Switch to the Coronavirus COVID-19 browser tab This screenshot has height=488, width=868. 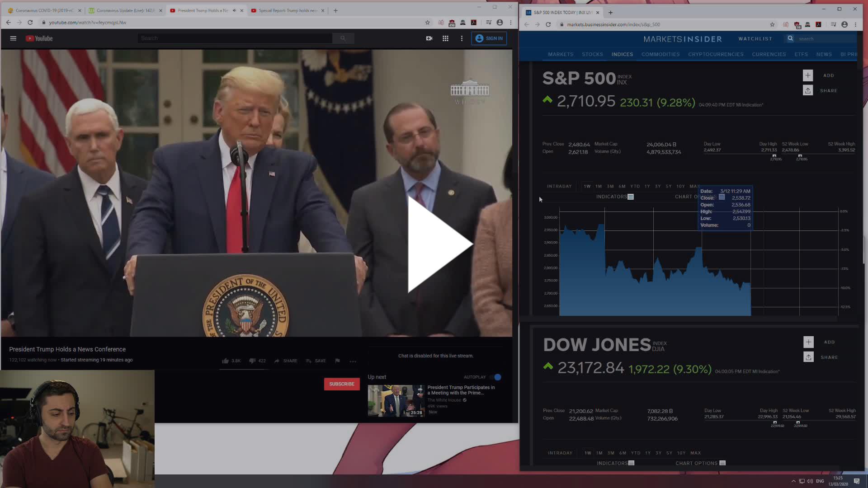pyautogui.click(x=44, y=10)
